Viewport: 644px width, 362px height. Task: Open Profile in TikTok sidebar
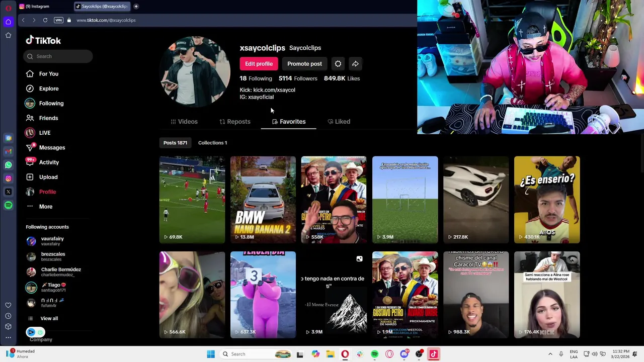point(41,192)
